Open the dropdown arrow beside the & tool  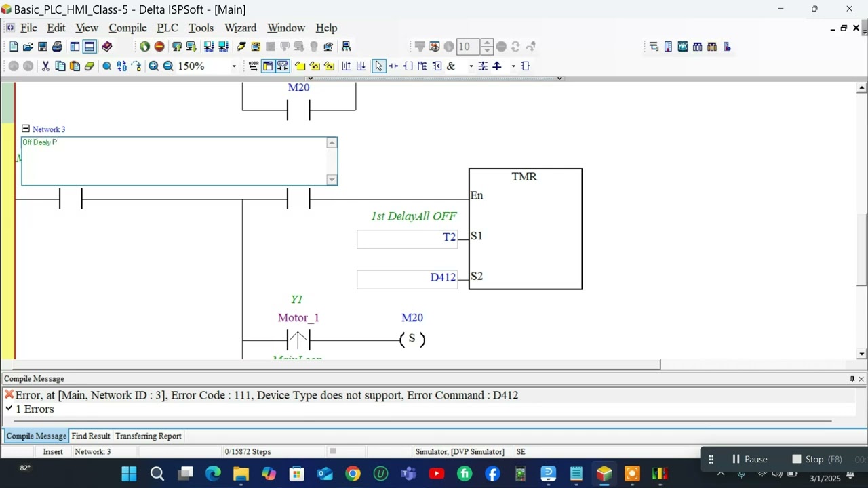471,66
